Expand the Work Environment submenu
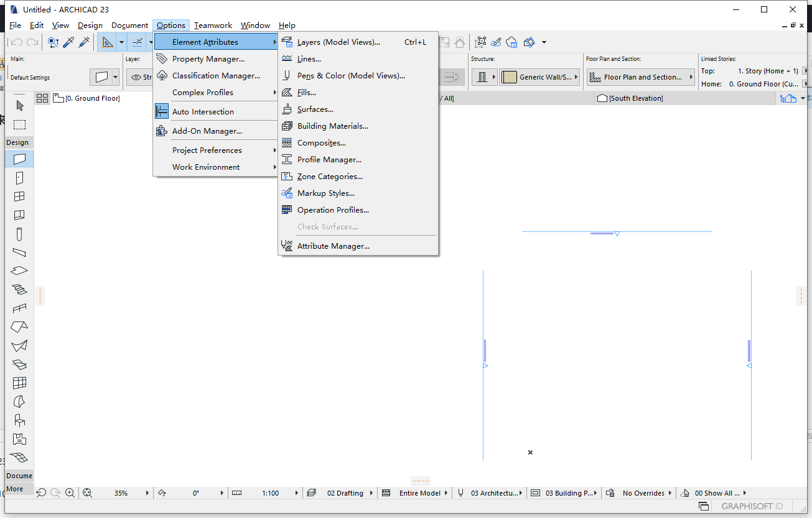812x518 pixels. click(216, 167)
